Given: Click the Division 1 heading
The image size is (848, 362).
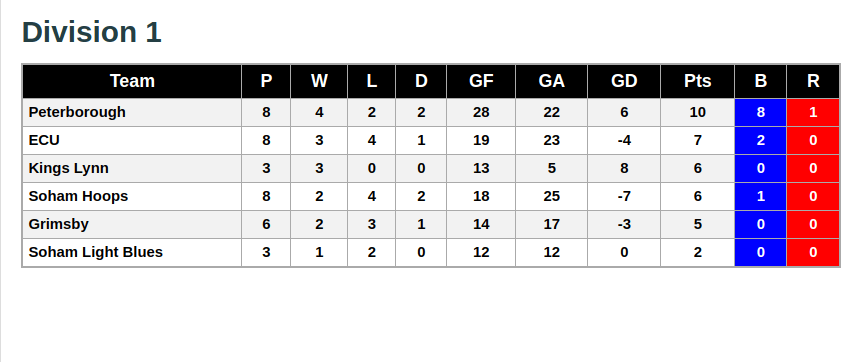Looking at the screenshot, I should (91, 32).
